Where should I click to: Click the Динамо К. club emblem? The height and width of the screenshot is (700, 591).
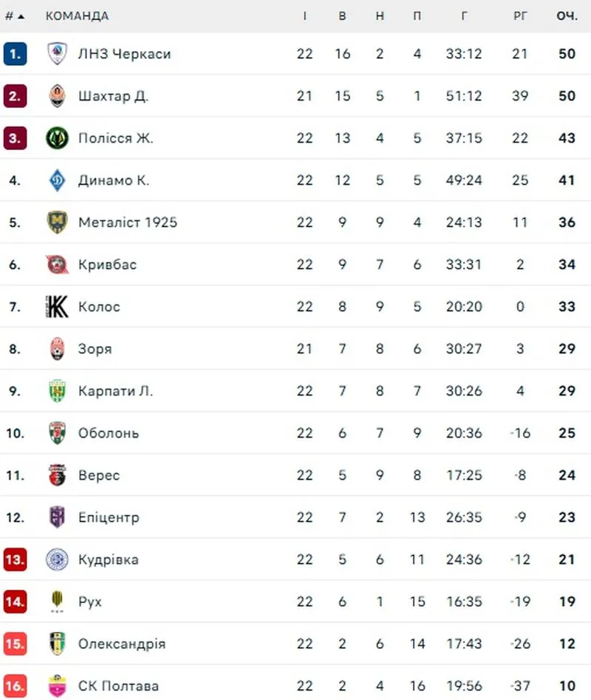pos(57,180)
